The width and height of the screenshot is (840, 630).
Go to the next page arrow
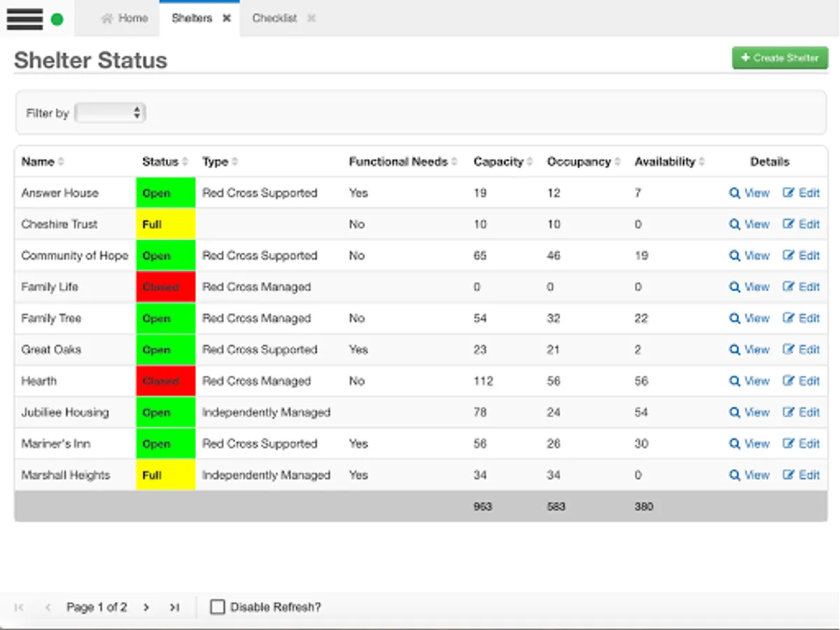pyautogui.click(x=146, y=607)
